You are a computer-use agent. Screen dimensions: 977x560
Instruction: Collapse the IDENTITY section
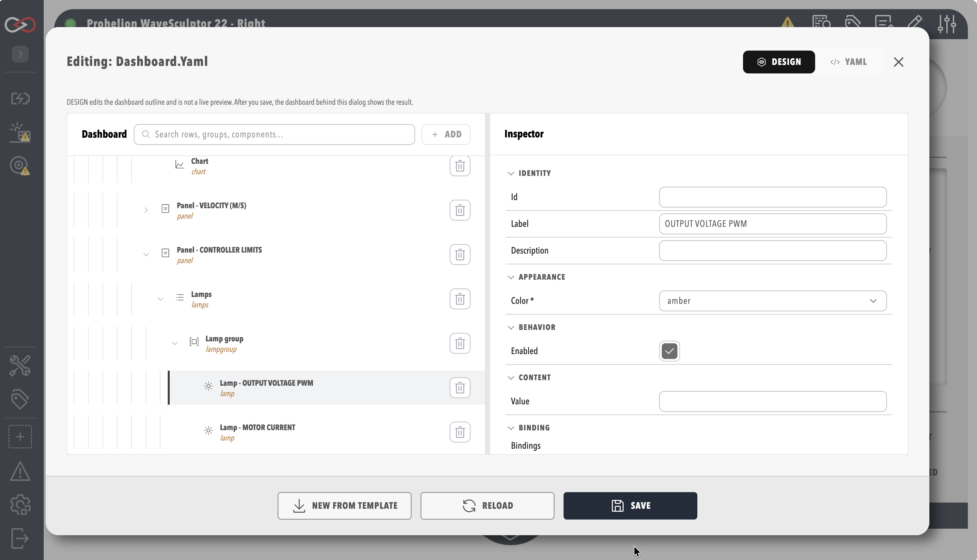click(x=511, y=174)
